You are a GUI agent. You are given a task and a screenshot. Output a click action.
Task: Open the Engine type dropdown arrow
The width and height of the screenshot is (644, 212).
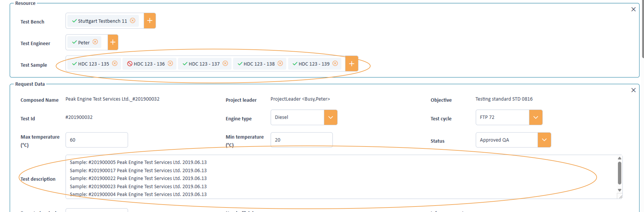[x=331, y=117]
